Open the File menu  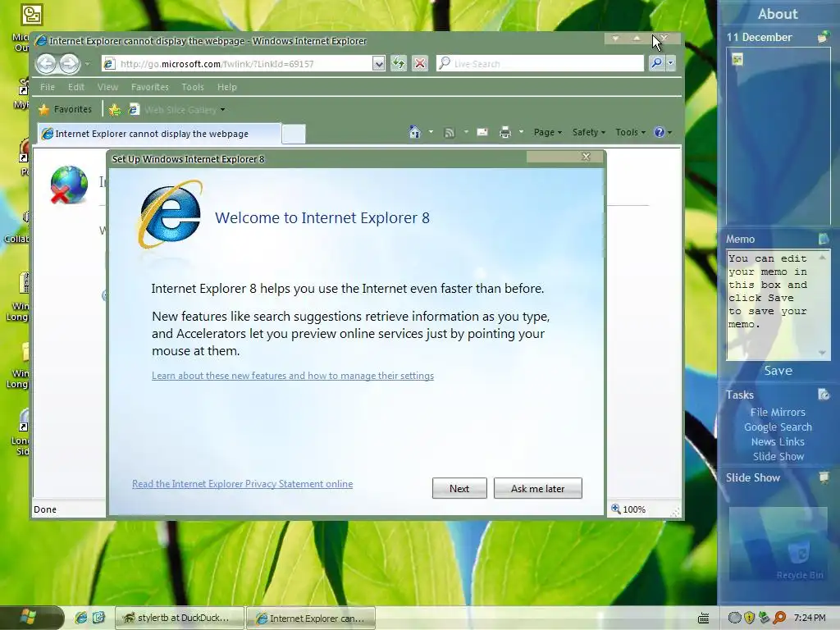point(47,87)
